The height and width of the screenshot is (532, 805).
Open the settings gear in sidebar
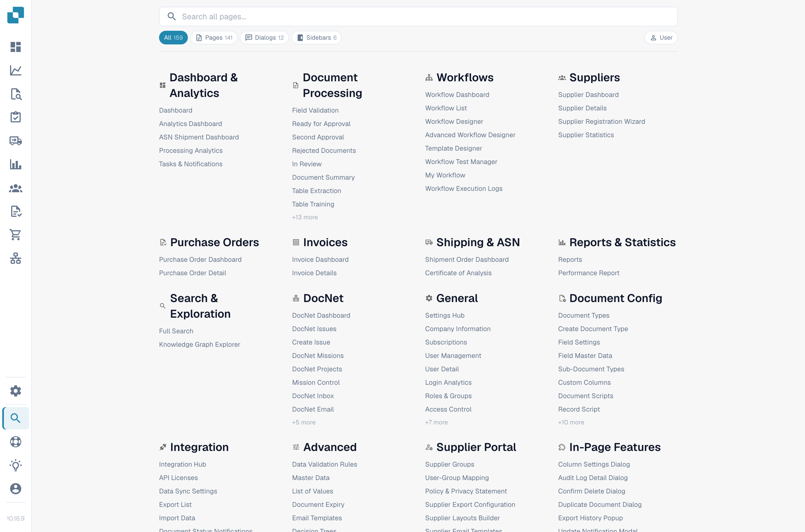click(x=16, y=391)
